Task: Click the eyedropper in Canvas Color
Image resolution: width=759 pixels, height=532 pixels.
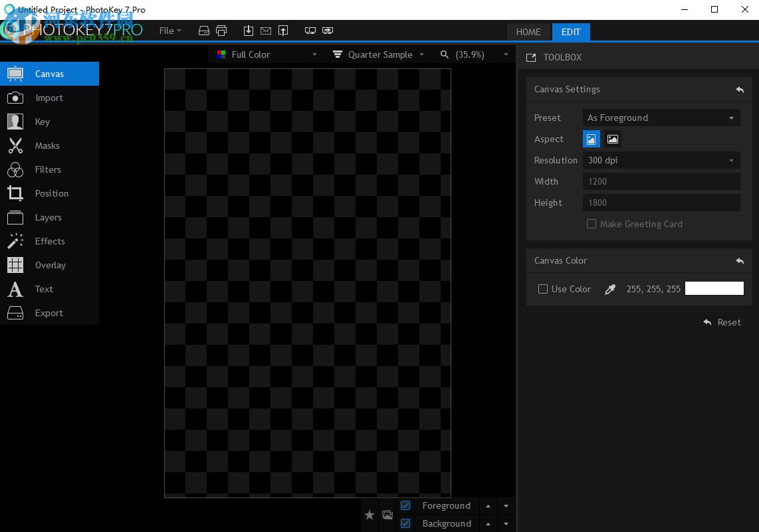Action: pos(609,289)
